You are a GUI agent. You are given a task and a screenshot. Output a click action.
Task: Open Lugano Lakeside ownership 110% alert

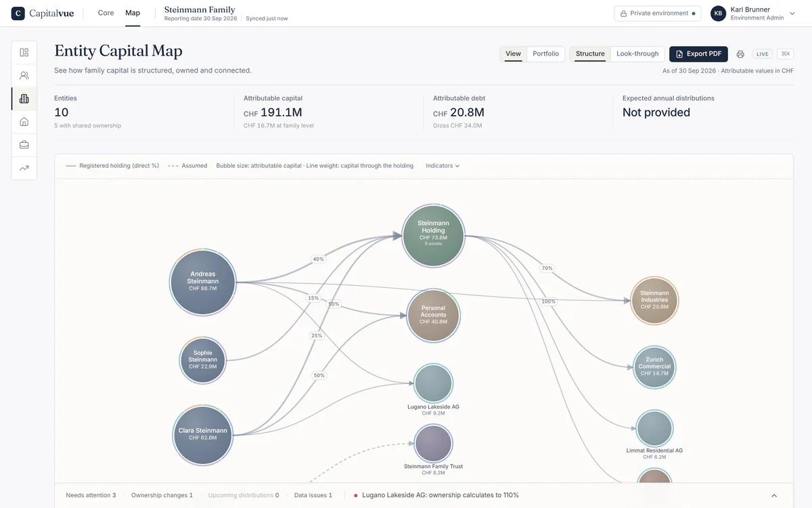click(436, 496)
